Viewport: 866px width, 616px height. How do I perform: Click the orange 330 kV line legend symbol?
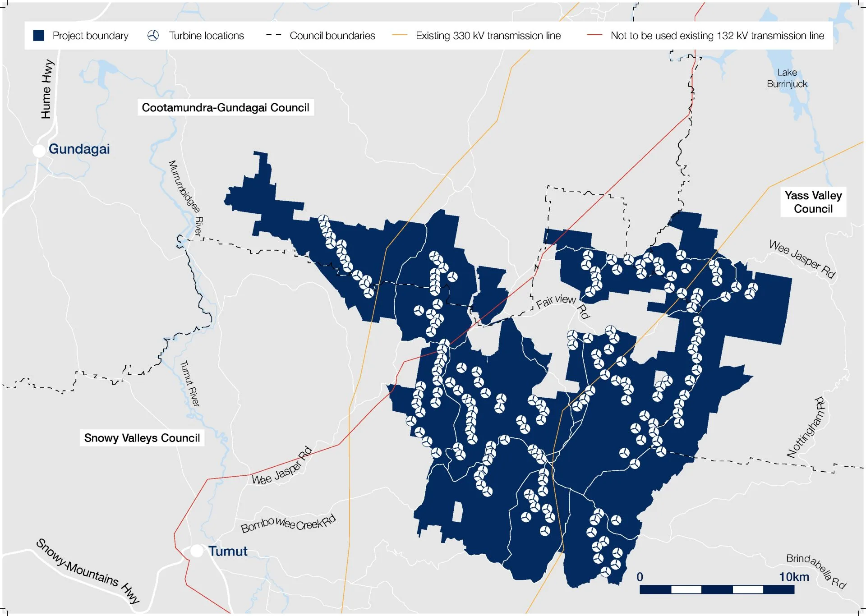[400, 35]
